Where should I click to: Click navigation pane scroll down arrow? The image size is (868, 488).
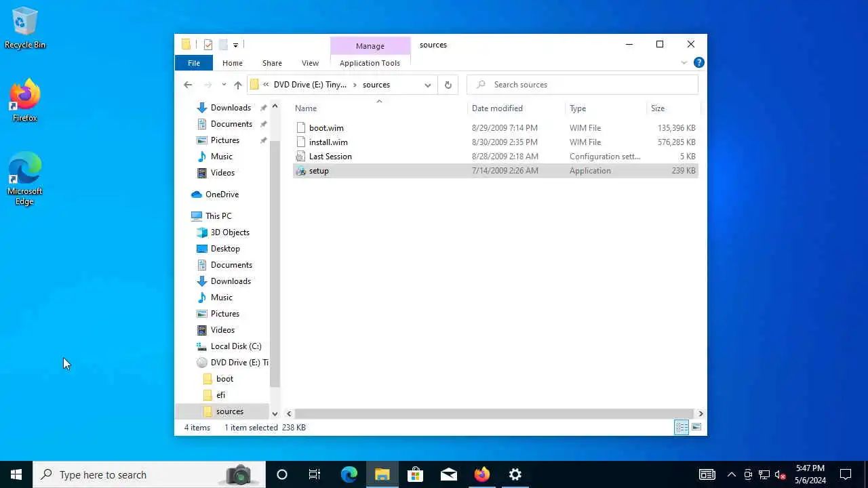(275, 413)
